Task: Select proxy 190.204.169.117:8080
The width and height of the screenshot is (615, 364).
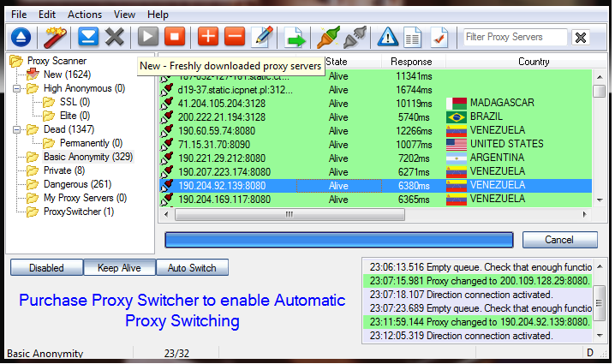Action: click(x=376, y=200)
